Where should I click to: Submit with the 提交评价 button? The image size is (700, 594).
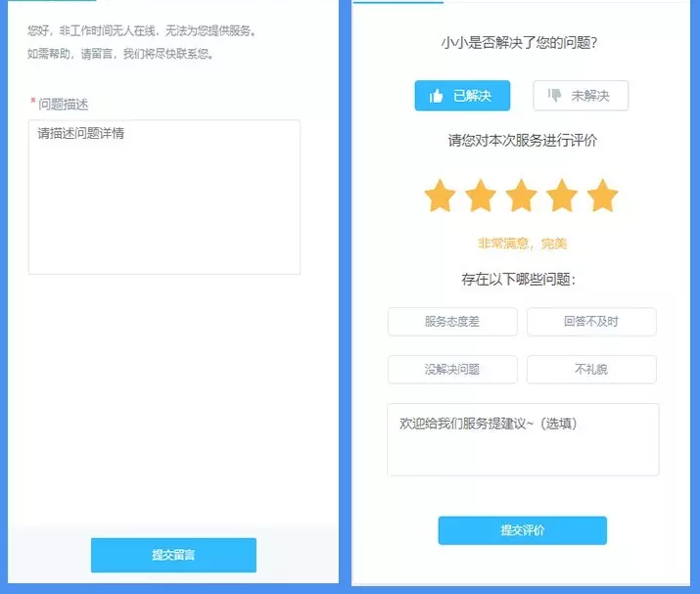tap(523, 530)
